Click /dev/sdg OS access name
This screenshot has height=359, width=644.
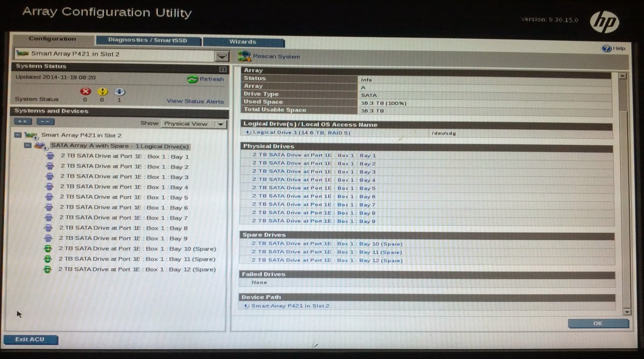[x=444, y=133]
